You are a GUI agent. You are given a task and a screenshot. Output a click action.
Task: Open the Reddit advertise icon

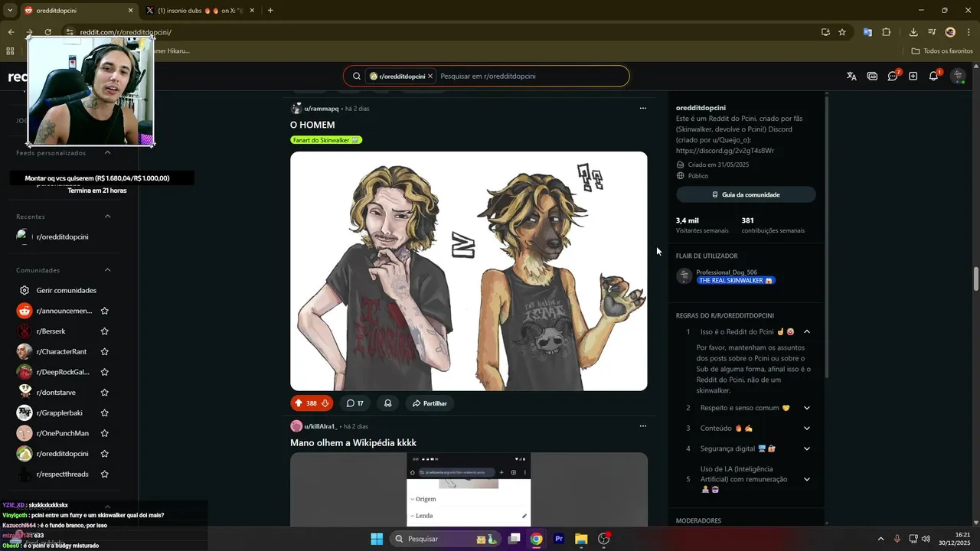tap(872, 77)
